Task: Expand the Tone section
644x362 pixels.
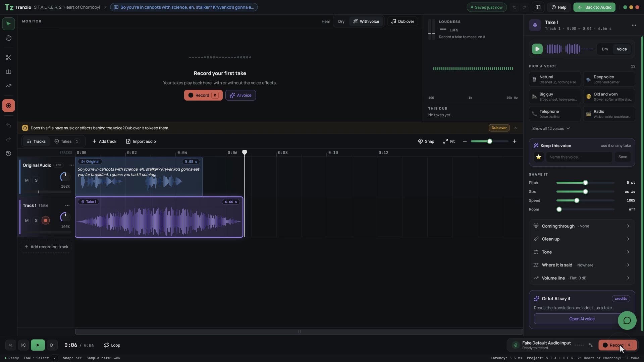Action: 582,252
